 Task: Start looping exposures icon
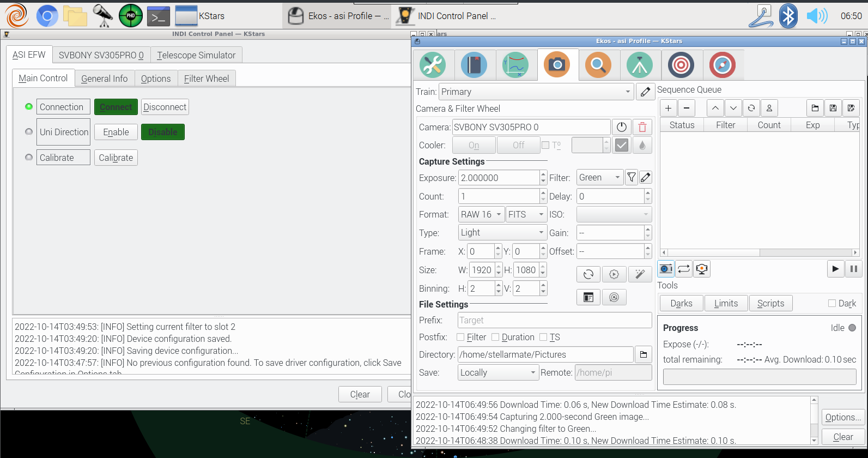[x=684, y=269]
